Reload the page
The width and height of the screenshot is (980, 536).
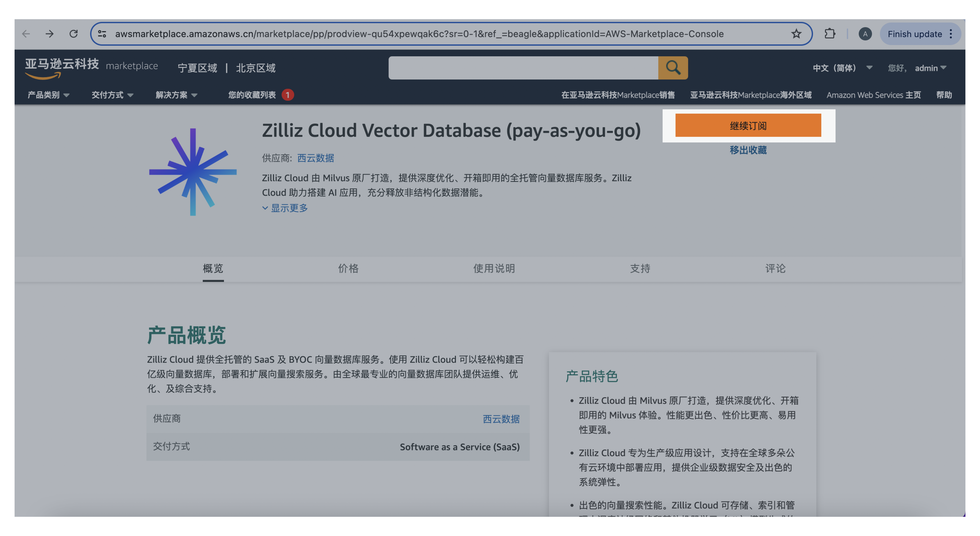coord(73,34)
